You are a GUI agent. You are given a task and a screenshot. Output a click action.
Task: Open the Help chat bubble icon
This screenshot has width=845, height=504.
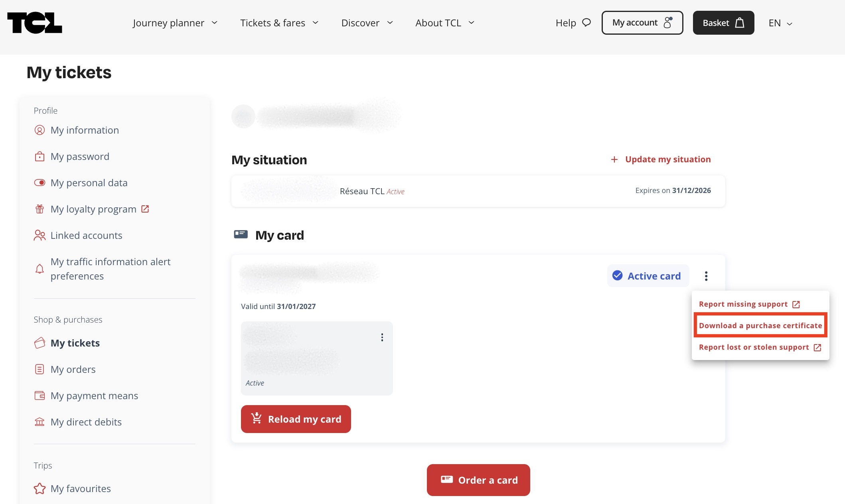coord(586,22)
